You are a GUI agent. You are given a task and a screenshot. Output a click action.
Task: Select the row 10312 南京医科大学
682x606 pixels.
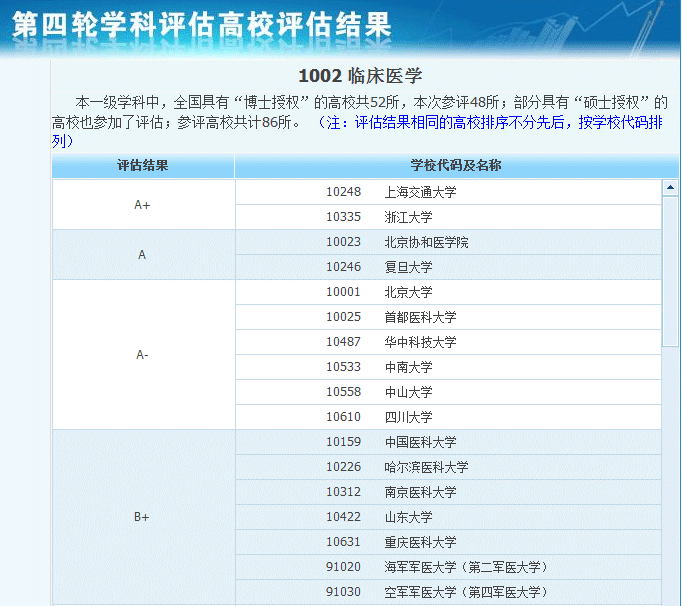point(448,492)
